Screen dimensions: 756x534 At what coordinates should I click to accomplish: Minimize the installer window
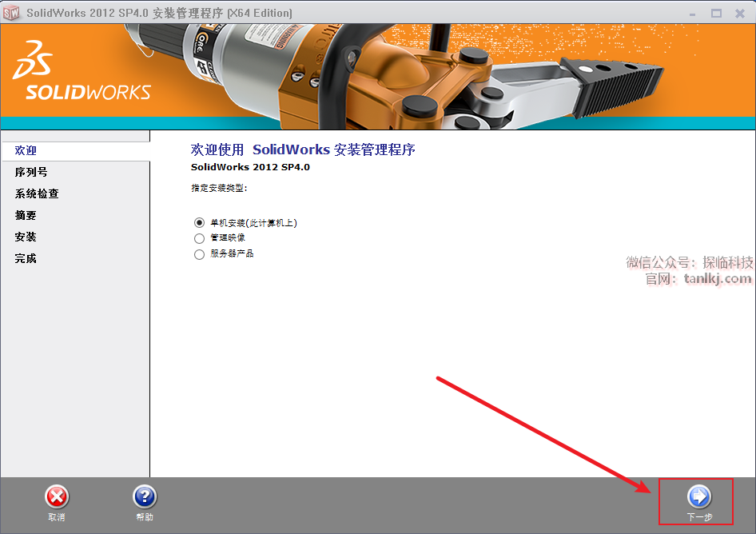pyautogui.click(x=692, y=14)
